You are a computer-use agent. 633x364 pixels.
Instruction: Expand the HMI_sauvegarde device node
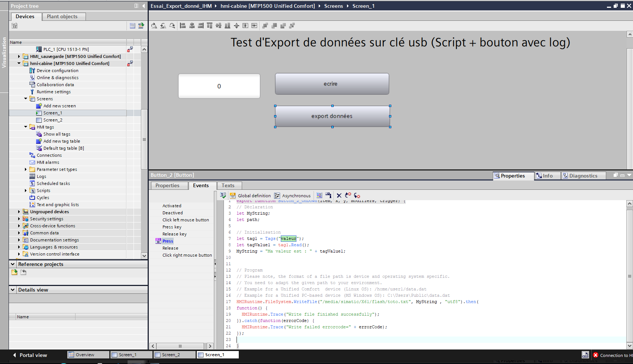[19, 56]
